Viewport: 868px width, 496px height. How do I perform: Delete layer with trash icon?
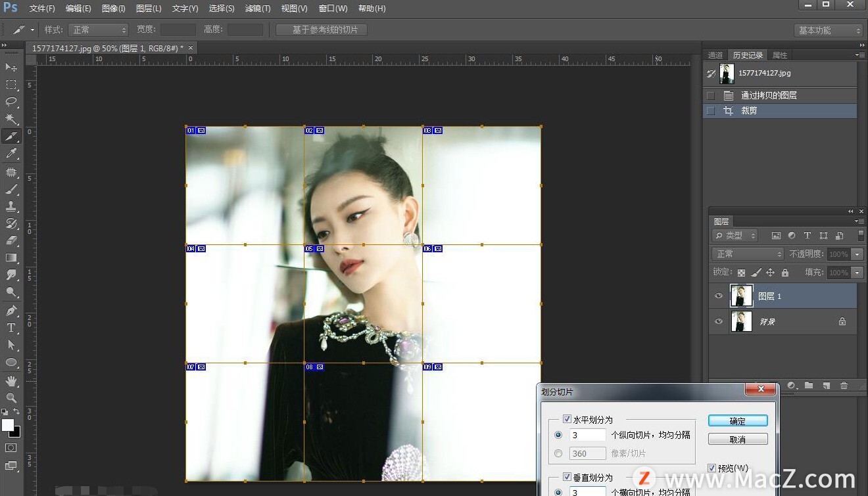[x=844, y=386]
